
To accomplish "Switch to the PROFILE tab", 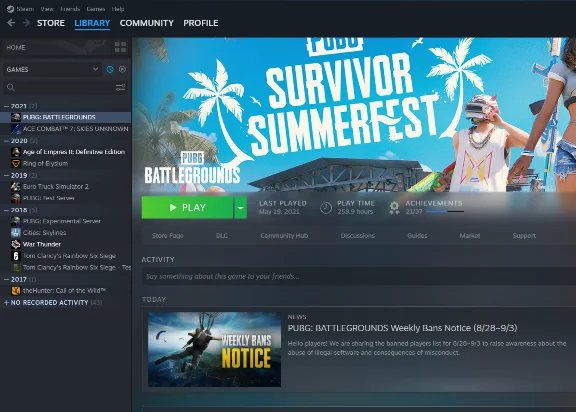I will click(201, 23).
